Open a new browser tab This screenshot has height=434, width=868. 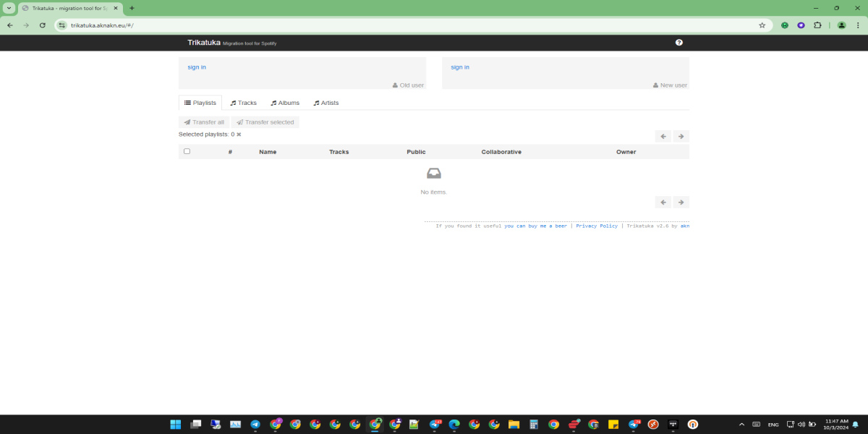coord(132,8)
